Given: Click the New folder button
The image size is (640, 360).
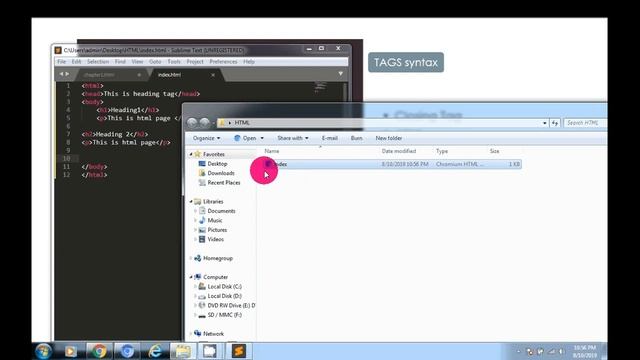Looking at the screenshot, I should click(x=389, y=138).
